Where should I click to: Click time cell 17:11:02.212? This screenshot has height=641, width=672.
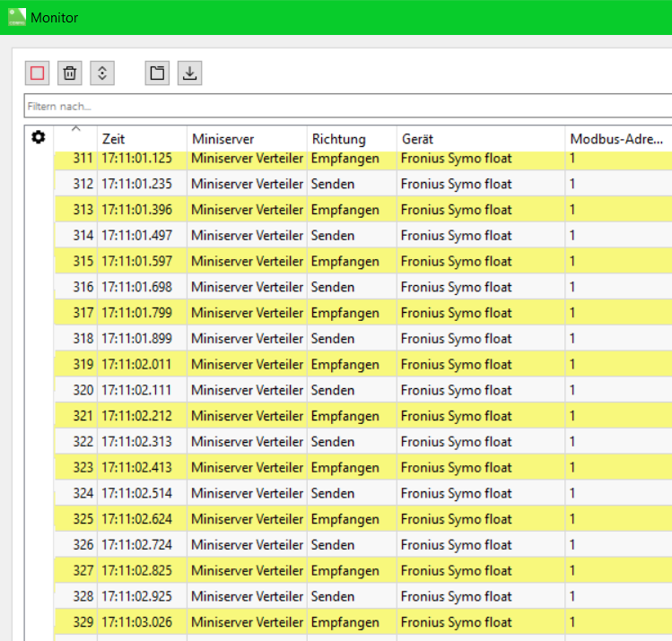(x=136, y=416)
